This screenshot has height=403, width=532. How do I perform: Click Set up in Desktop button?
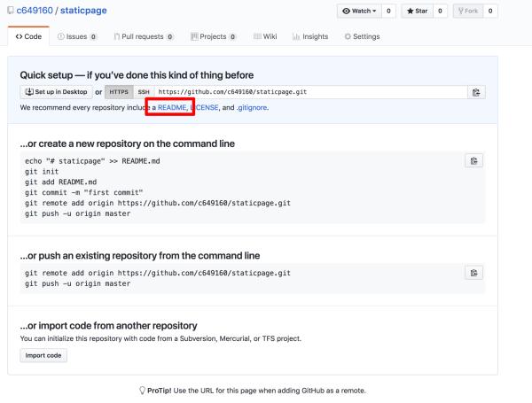coord(57,92)
